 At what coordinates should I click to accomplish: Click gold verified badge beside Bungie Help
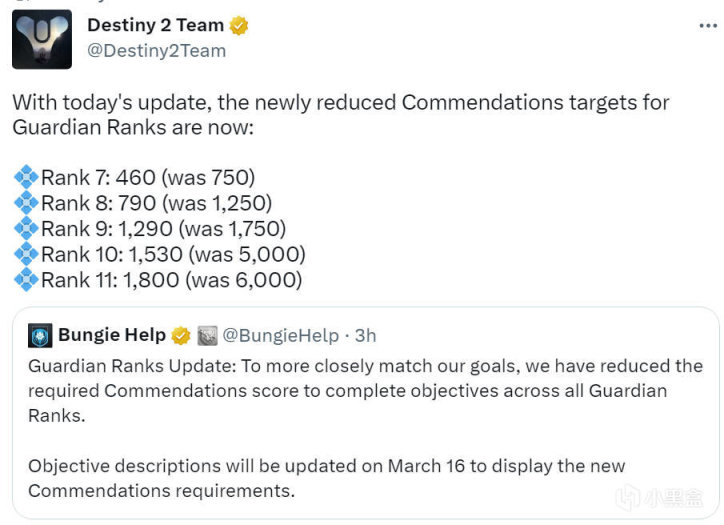point(181,336)
